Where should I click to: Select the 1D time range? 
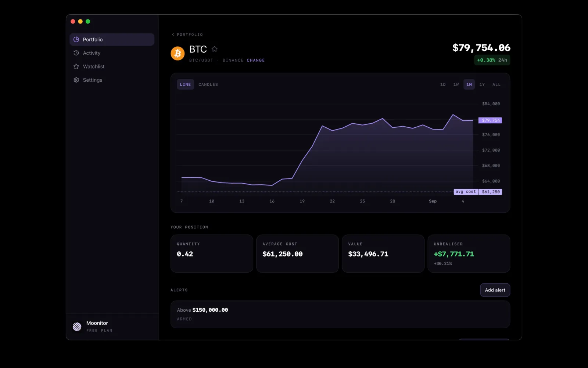[x=443, y=85]
